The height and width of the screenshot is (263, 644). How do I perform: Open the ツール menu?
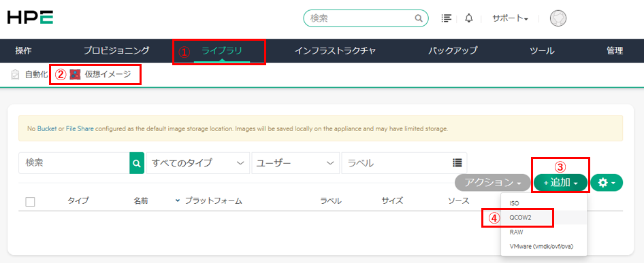542,51
